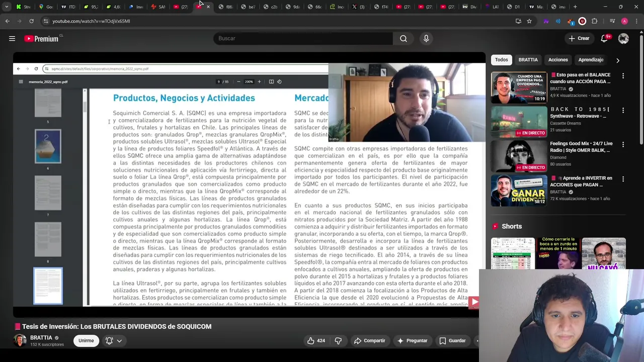The height and width of the screenshot is (362, 644).
Task: Click the address bar URL
Action: 91,21
